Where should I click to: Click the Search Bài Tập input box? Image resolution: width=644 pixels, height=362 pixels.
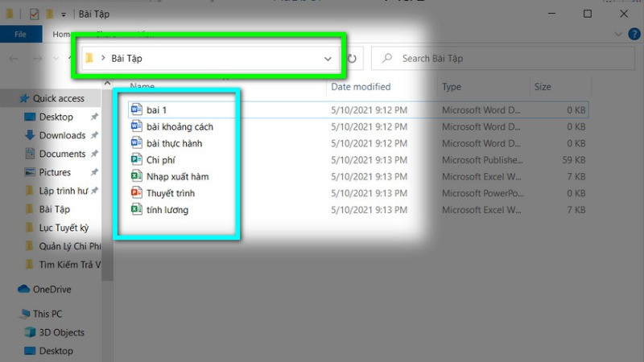499,59
